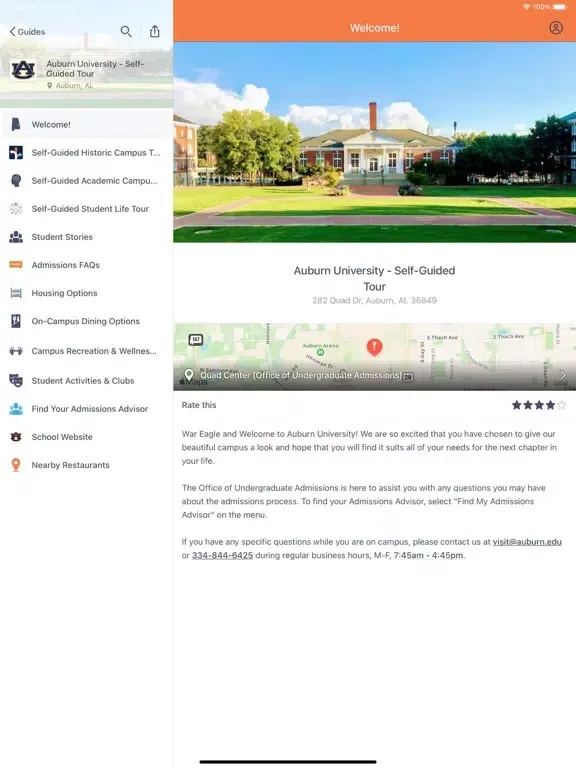Click the Academic Campus Tour head icon
This screenshot has height=768, width=576.
click(x=16, y=181)
